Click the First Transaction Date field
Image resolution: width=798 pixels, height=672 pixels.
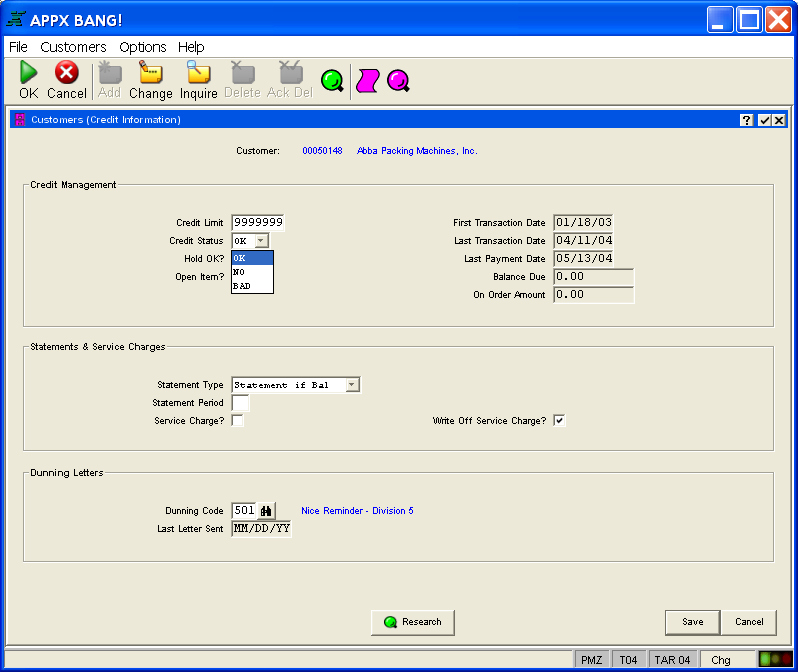(x=583, y=222)
